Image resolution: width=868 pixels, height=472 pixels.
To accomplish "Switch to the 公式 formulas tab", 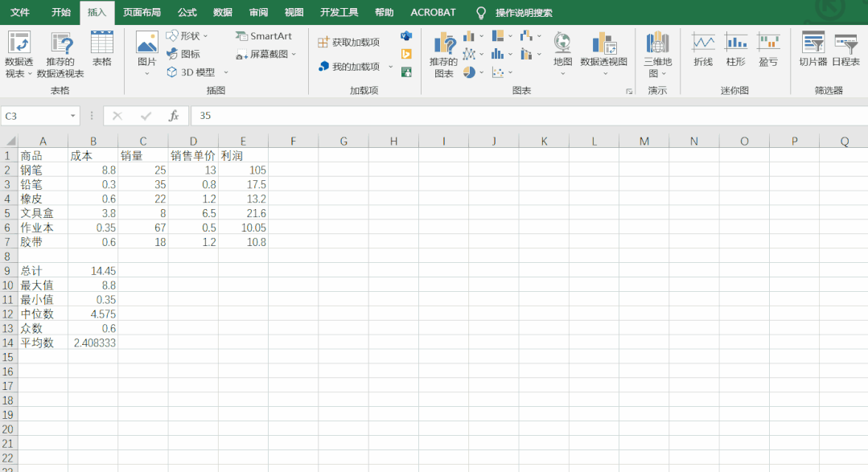I will point(187,12).
